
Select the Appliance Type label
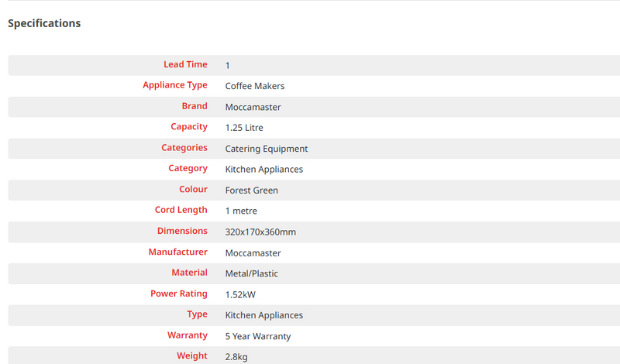174,85
